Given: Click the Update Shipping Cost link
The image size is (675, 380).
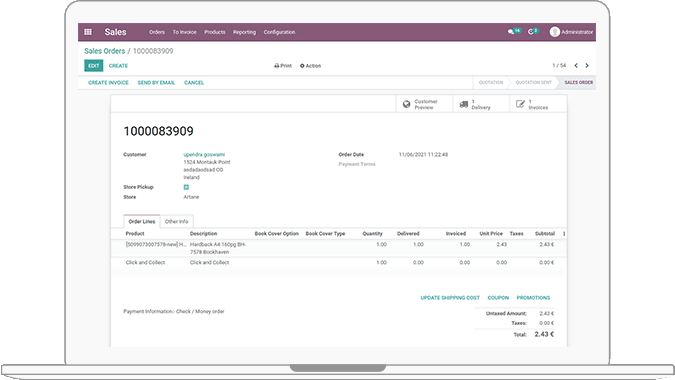Looking at the screenshot, I should (450, 298).
